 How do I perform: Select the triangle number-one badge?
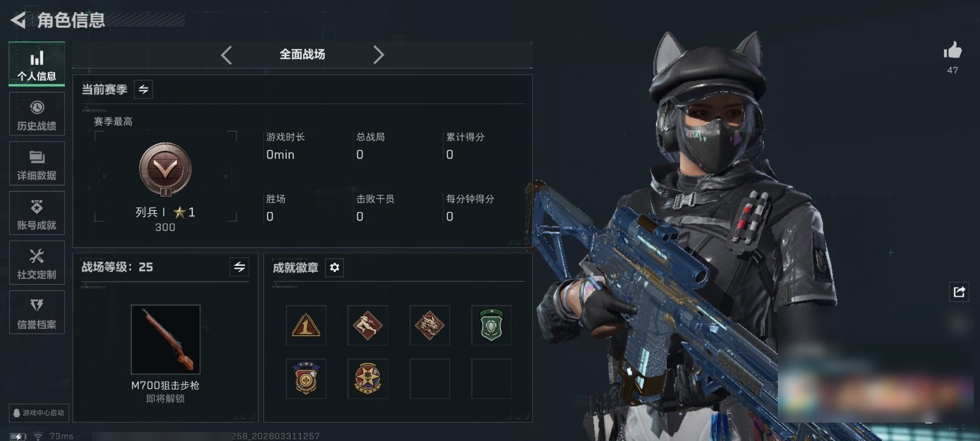306,325
